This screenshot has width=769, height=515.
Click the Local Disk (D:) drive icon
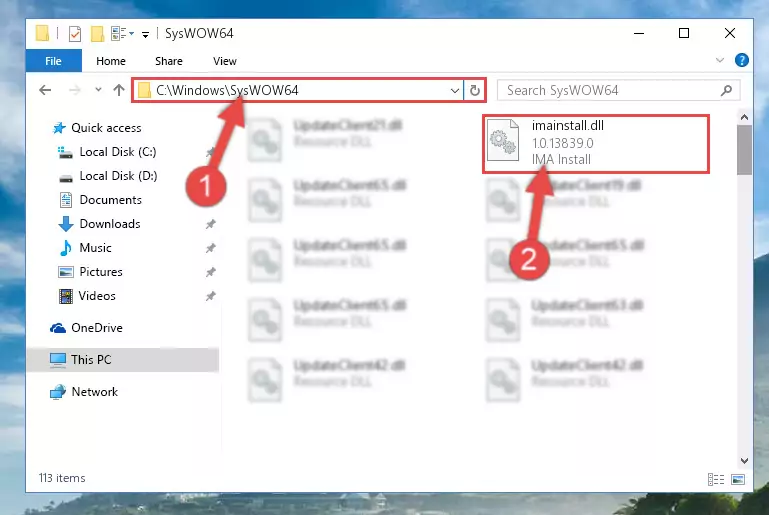click(x=66, y=178)
